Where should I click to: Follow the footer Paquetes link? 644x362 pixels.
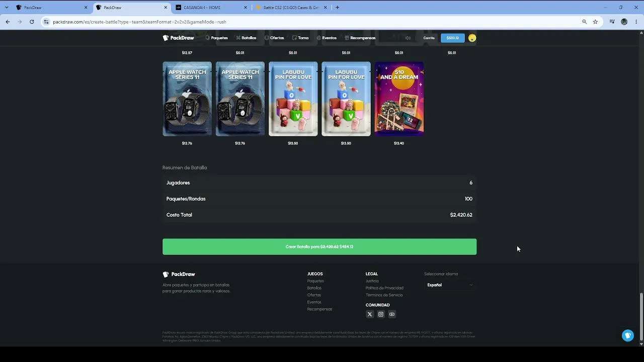tap(315, 281)
